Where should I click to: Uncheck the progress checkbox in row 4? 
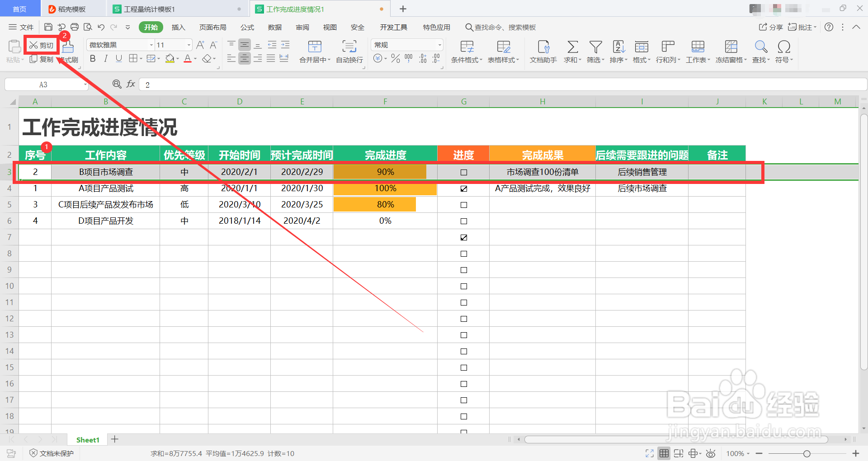(x=463, y=188)
